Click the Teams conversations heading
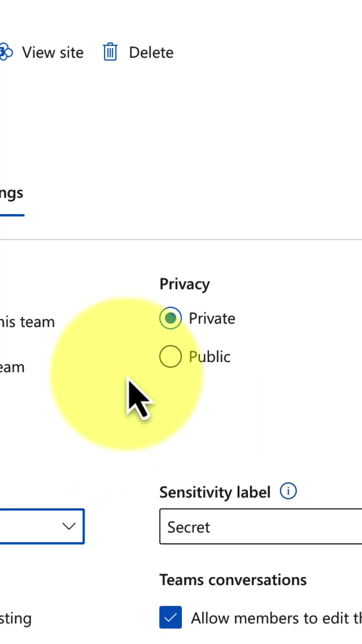 point(233,580)
